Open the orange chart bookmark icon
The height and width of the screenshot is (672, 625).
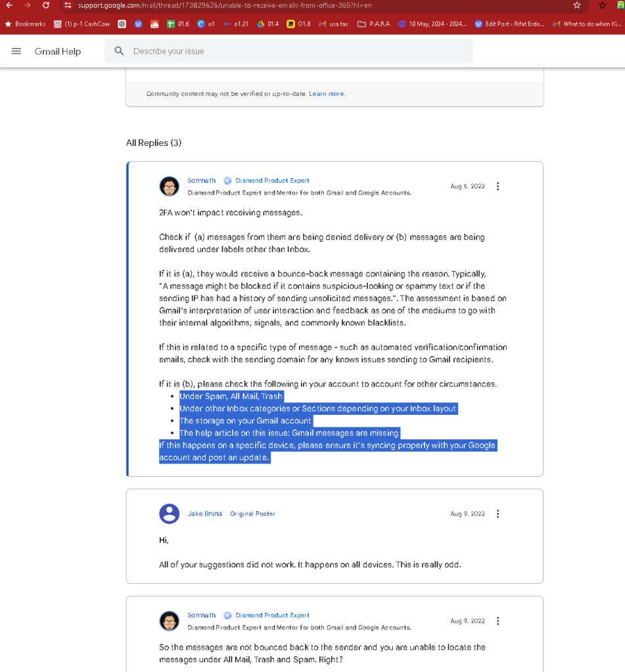[154, 24]
